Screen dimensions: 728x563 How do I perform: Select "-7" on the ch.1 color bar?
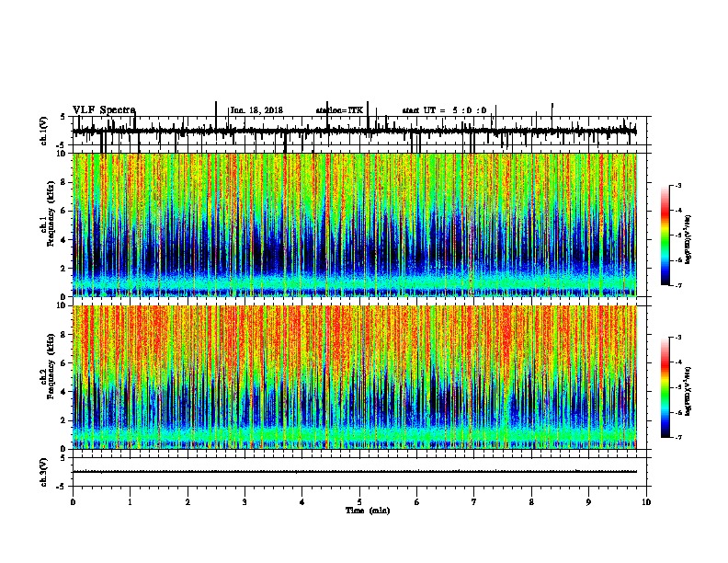pyautogui.click(x=677, y=285)
